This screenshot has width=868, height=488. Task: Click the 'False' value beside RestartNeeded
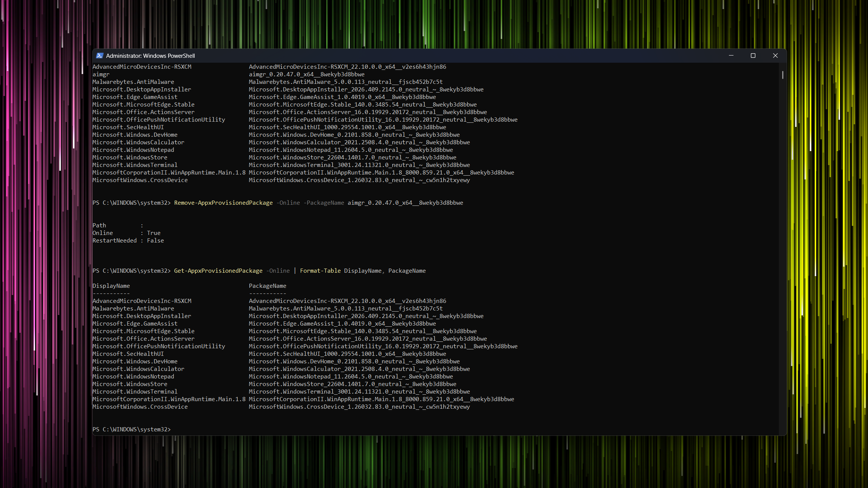(155, 241)
